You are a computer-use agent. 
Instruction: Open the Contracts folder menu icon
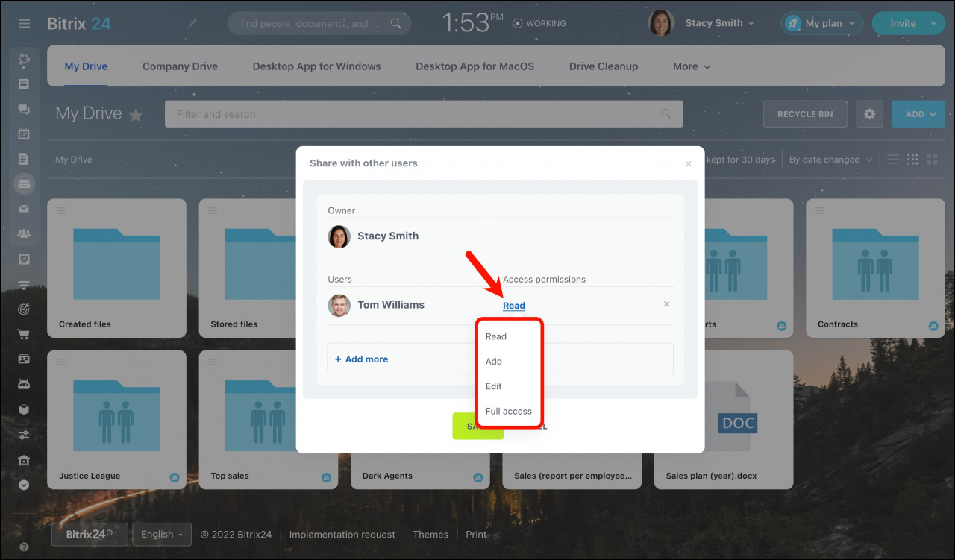(x=819, y=210)
